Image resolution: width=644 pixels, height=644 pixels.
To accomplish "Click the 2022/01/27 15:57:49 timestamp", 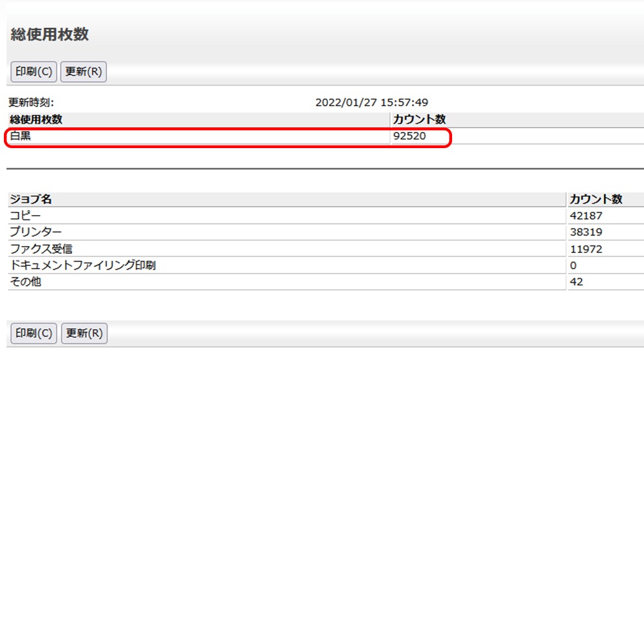I will [372, 102].
